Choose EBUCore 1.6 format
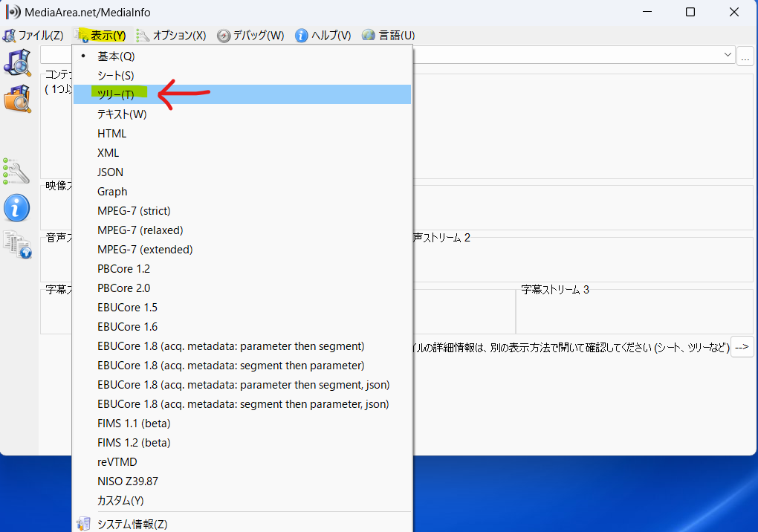Viewport: 758px width, 532px height. [x=242, y=327]
